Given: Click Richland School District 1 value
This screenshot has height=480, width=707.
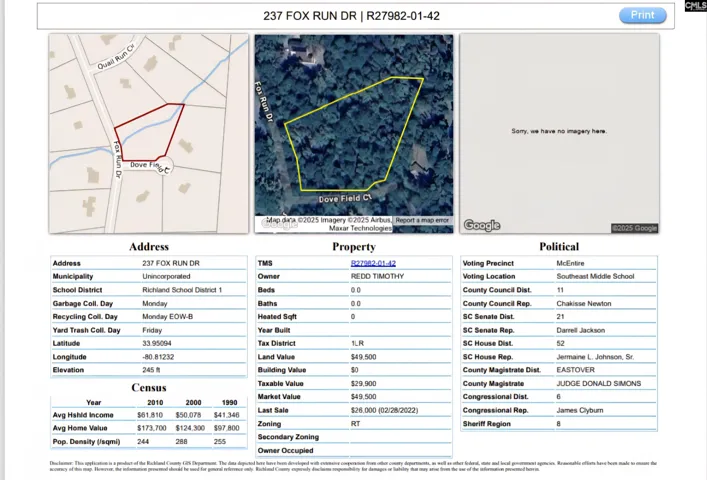Looking at the screenshot, I should 182,290.
